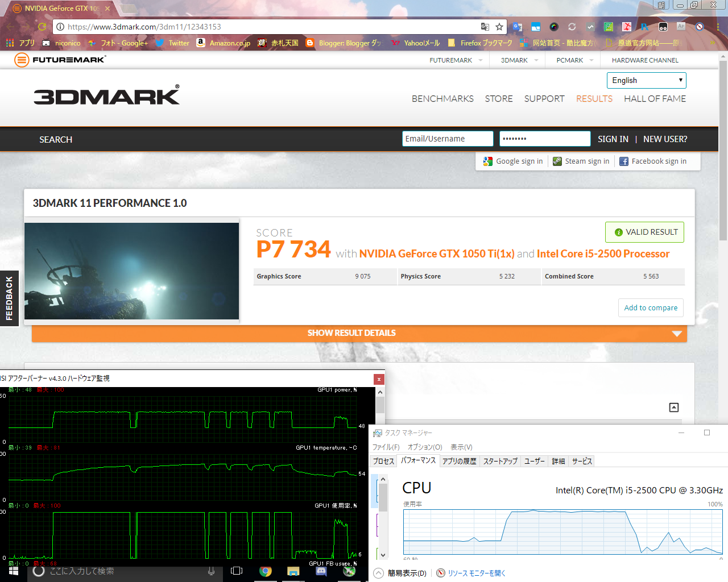Open File Explorer from the taskbar

[293, 571]
